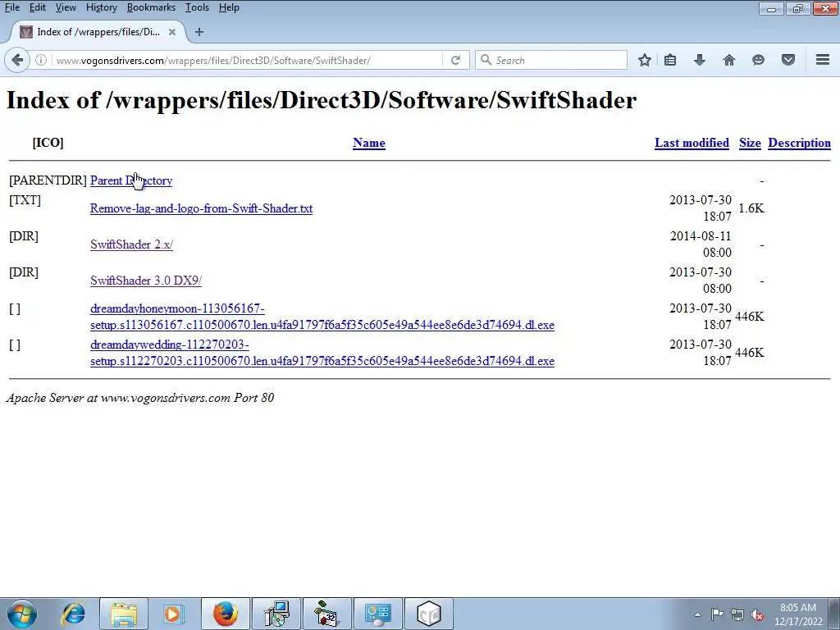Open the Parent Directory link
This screenshot has width=840, height=630.
pos(131,180)
